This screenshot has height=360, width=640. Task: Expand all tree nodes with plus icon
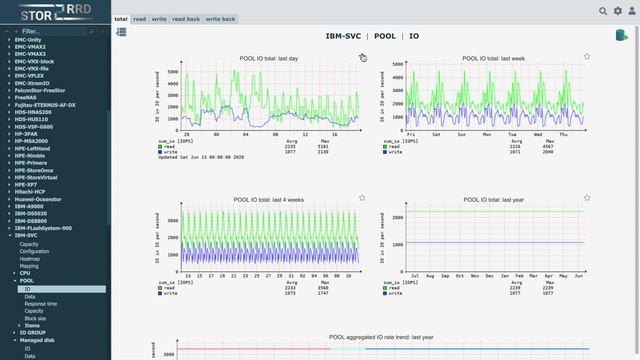(16, 31)
